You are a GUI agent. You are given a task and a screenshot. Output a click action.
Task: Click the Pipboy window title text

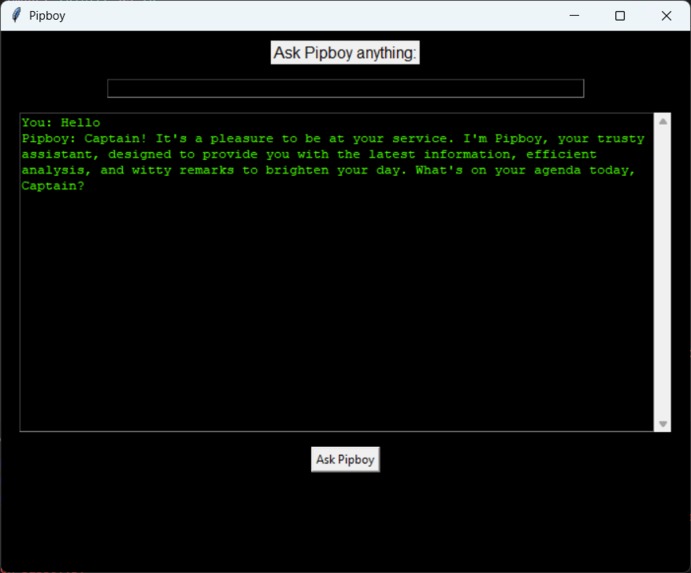pos(47,16)
